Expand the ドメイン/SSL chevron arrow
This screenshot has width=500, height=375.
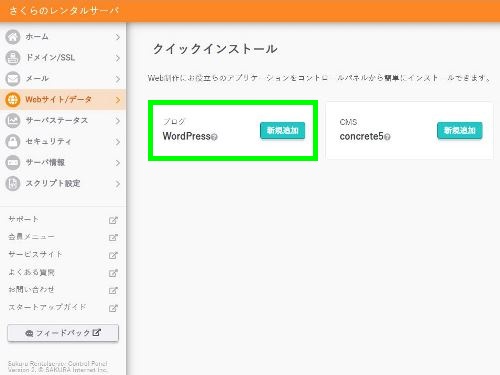(x=117, y=58)
